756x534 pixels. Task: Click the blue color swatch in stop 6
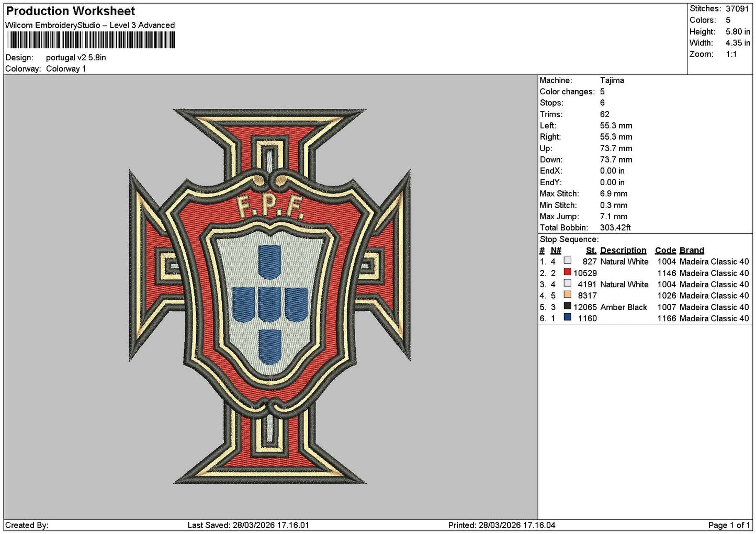568,317
